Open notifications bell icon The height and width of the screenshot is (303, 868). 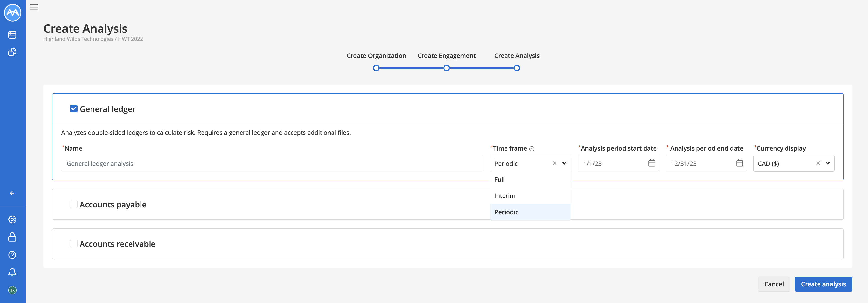click(x=12, y=272)
